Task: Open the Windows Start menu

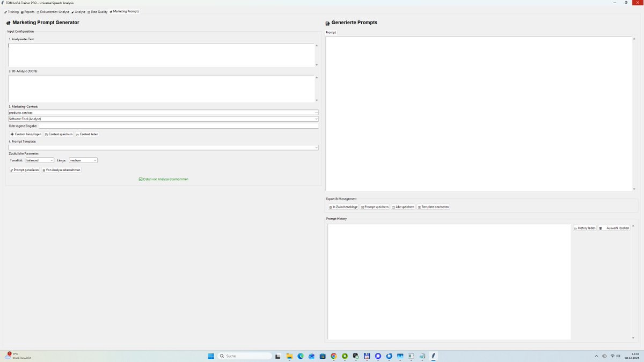Action: (x=211, y=356)
